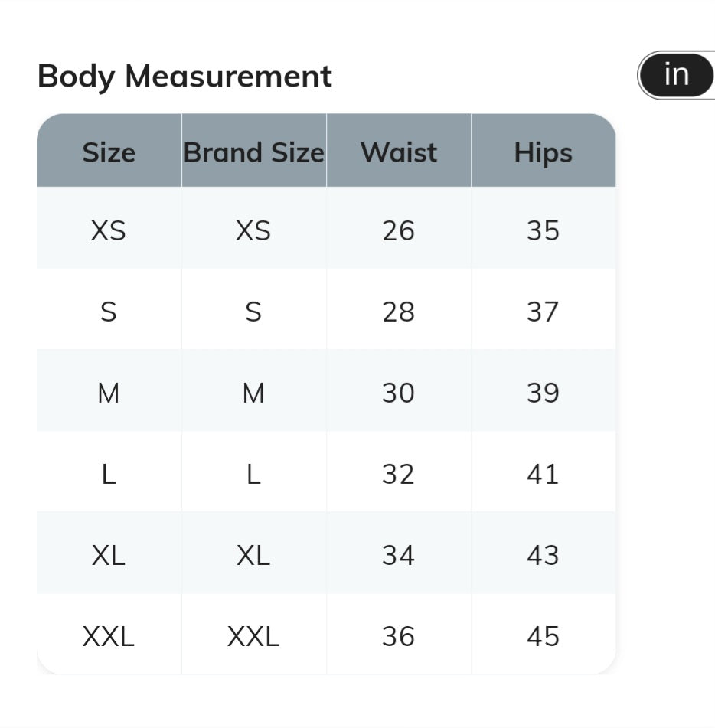Click XL in the Size column

click(x=108, y=555)
